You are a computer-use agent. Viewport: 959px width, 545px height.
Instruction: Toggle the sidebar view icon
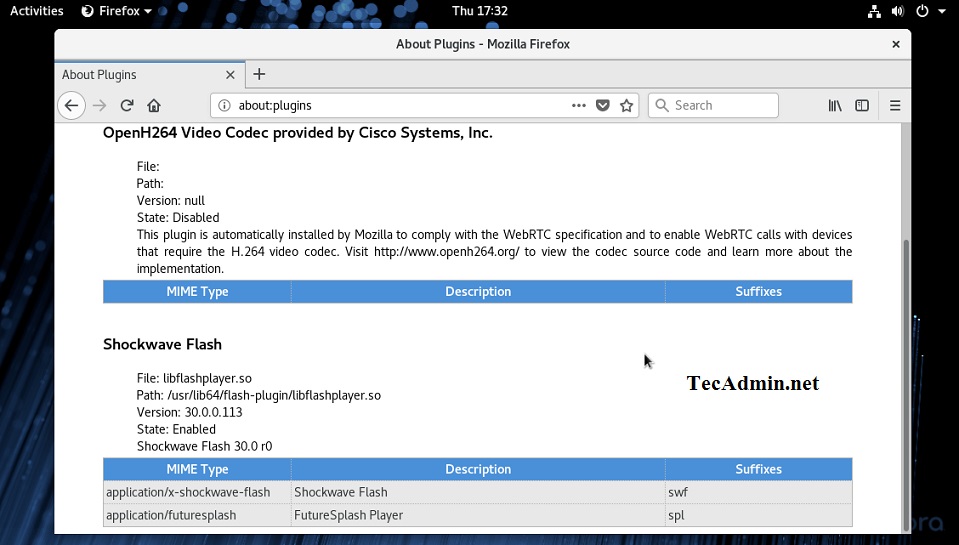(862, 105)
